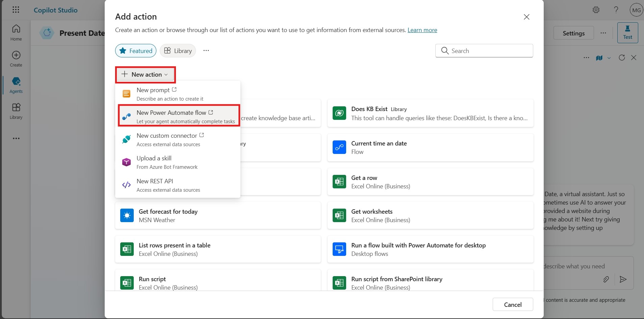Expand the New action dropdown
The image size is (644, 319).
(145, 75)
